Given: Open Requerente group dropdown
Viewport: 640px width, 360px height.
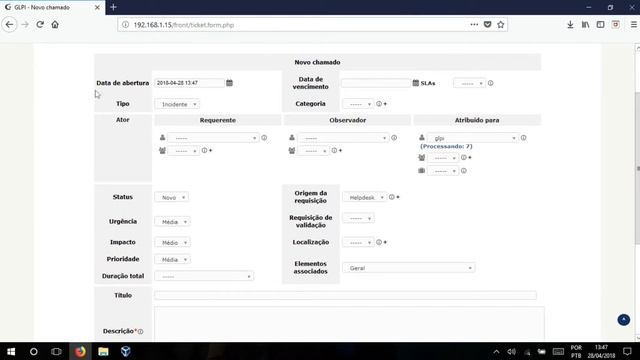Looking at the screenshot, I should click(184, 151).
